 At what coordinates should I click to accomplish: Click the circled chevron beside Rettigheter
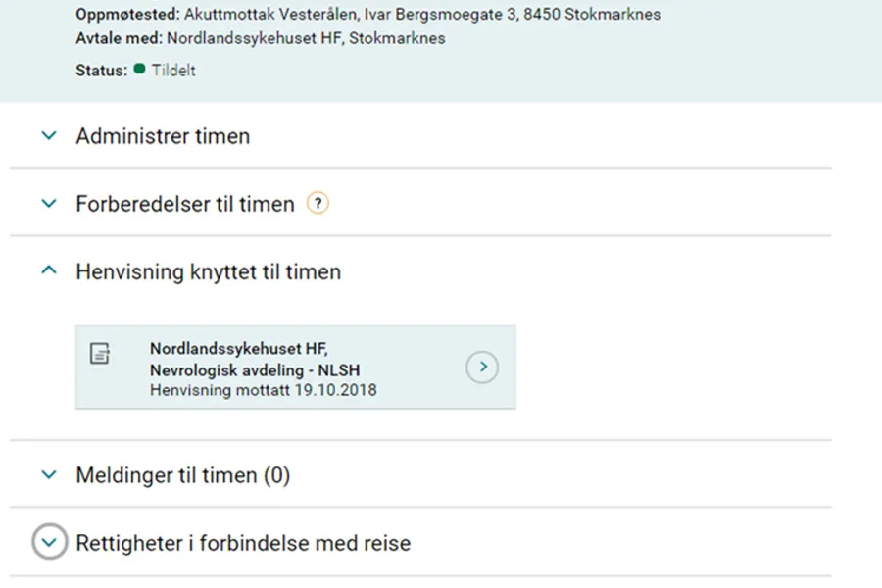click(x=50, y=542)
